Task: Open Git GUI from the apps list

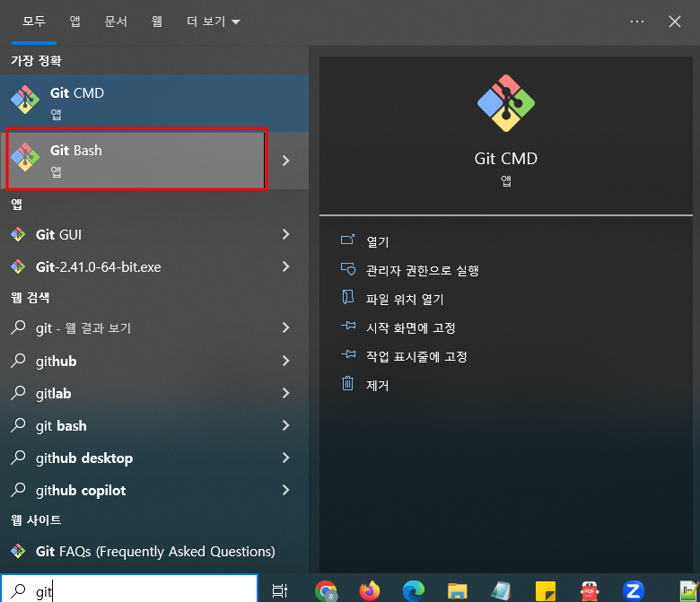Action: coord(136,234)
